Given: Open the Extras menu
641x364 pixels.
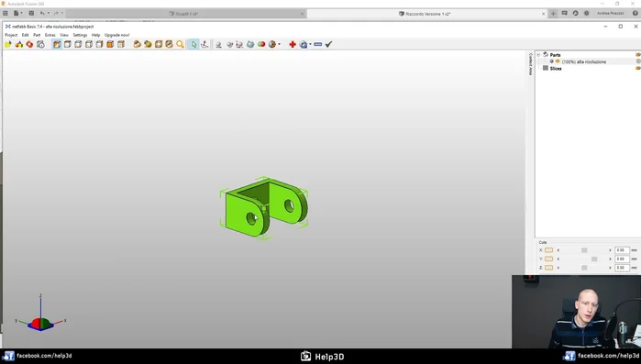Looking at the screenshot, I should (x=50, y=35).
